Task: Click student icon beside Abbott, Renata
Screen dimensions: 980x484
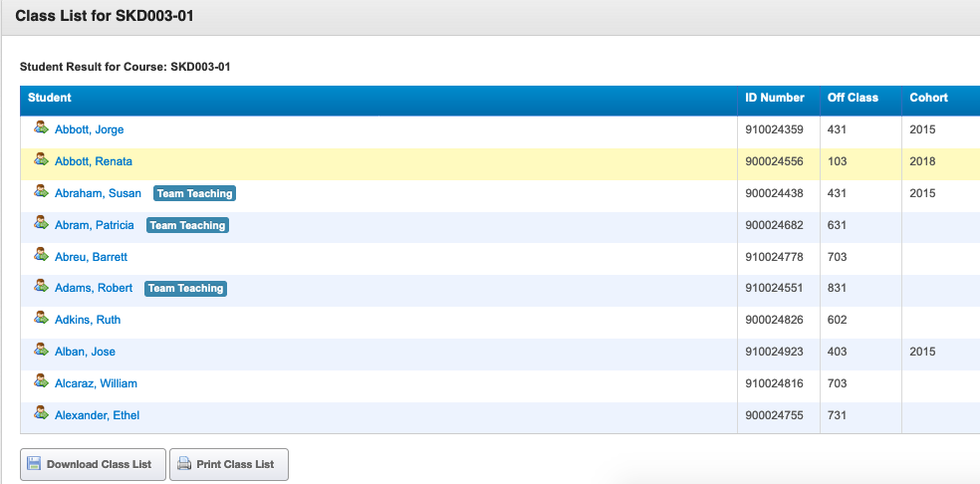Action: click(41, 159)
